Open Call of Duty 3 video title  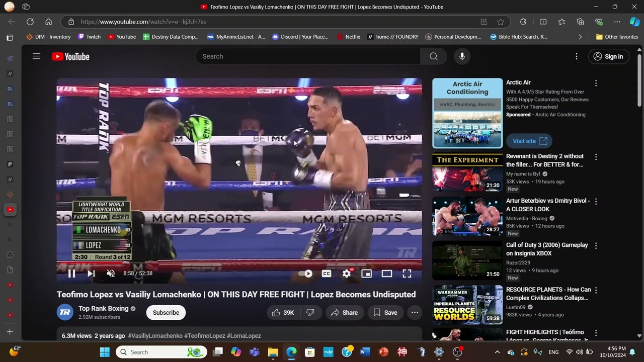tap(547, 249)
